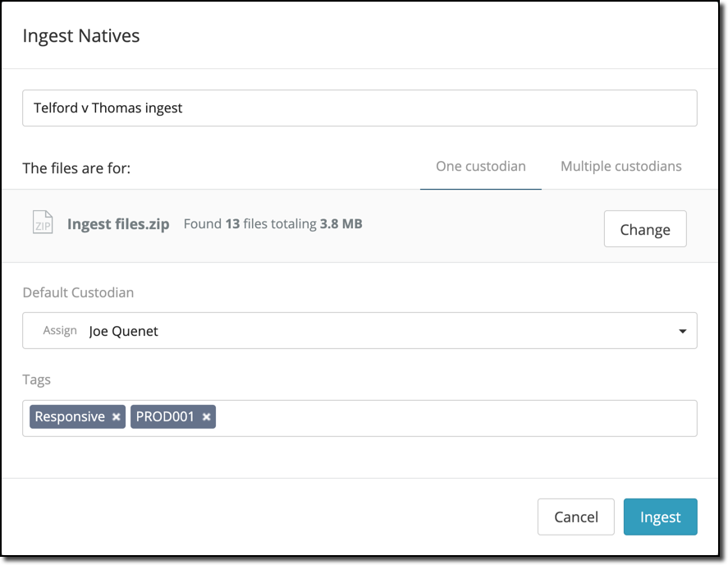Remove the Responsive tag
Screen dimensions: 728x565
(x=117, y=417)
